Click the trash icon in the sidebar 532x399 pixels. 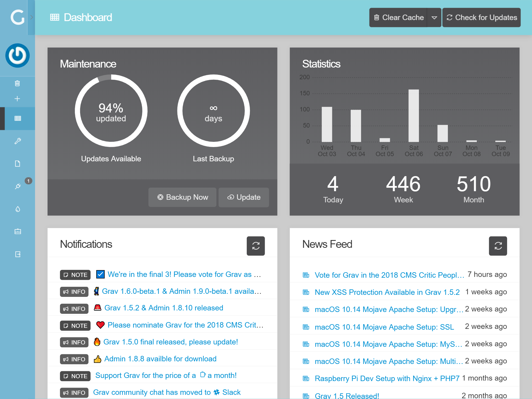17,83
